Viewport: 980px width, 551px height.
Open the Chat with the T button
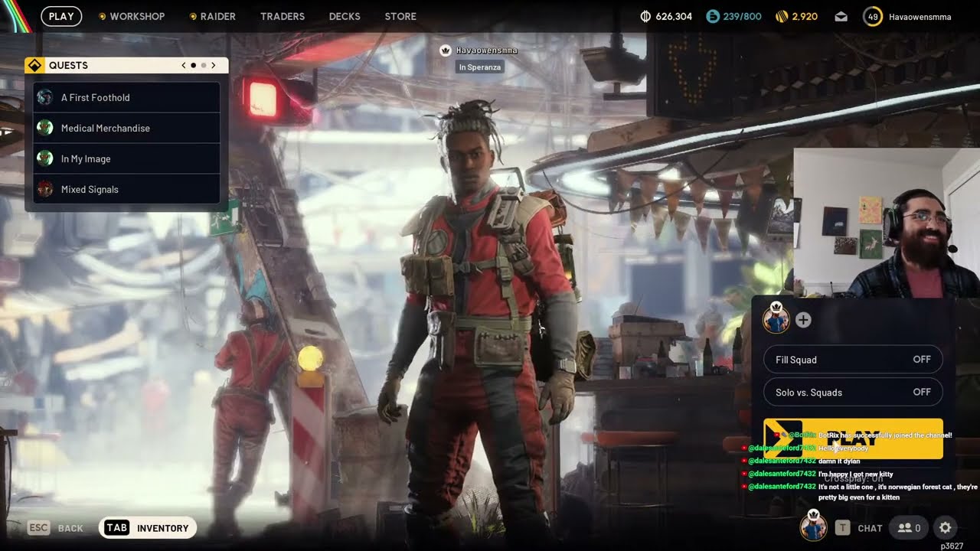pos(858,528)
